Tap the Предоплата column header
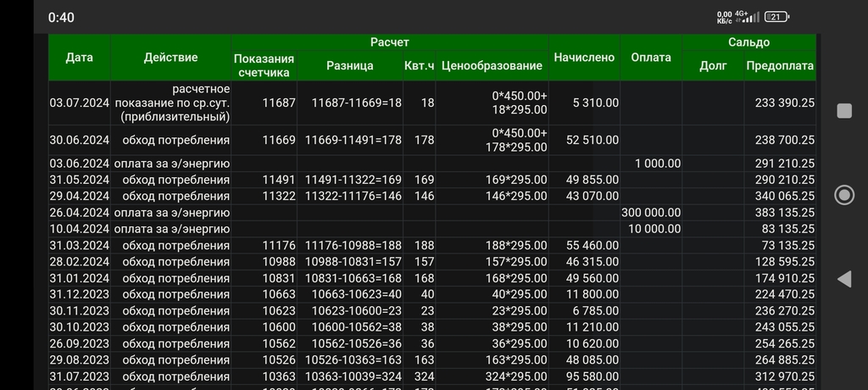Viewport: 868px width, 390px height. [x=780, y=66]
